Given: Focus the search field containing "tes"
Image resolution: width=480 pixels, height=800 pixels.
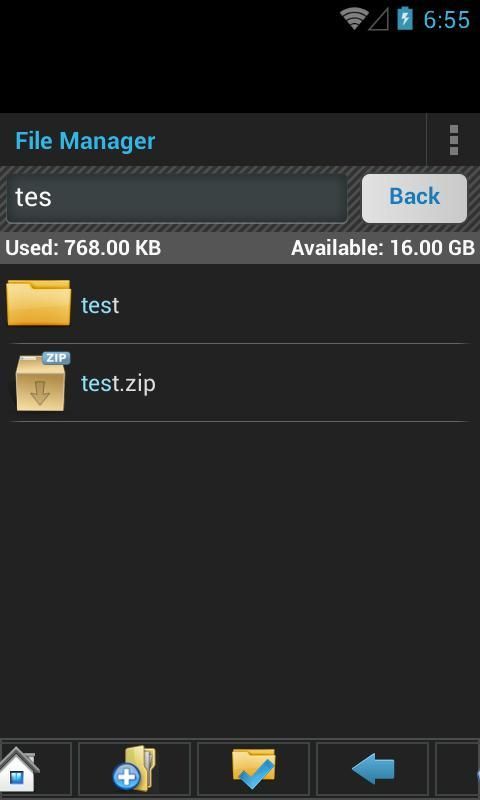Looking at the screenshot, I should [x=176, y=198].
